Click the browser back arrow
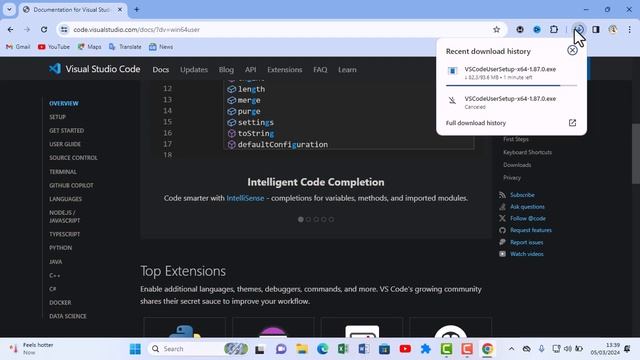This screenshot has height=360, width=640. tap(11, 29)
